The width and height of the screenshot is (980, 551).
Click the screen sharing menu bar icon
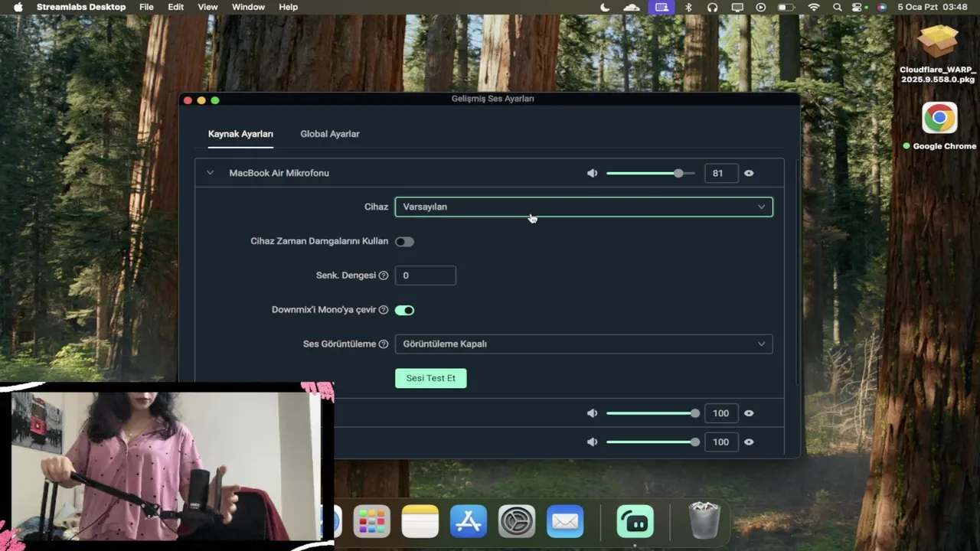coord(661,7)
